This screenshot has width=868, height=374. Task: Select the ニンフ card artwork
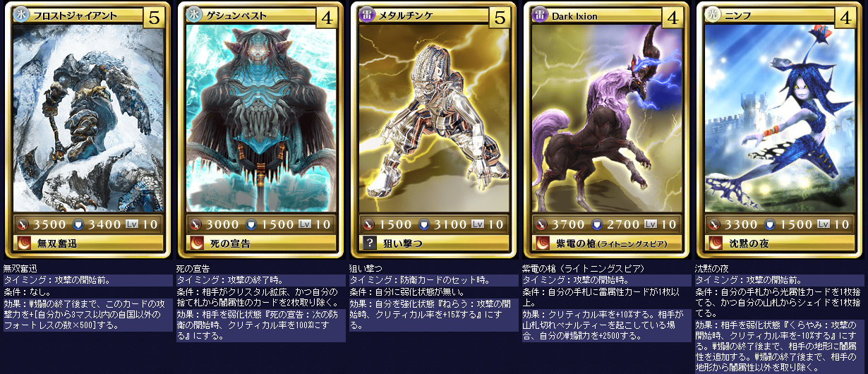point(778,119)
